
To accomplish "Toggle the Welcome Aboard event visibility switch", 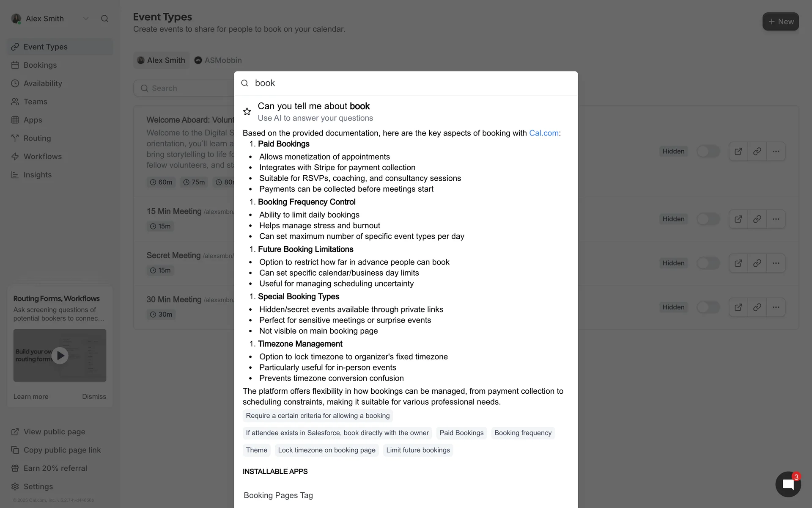I will tap(708, 152).
